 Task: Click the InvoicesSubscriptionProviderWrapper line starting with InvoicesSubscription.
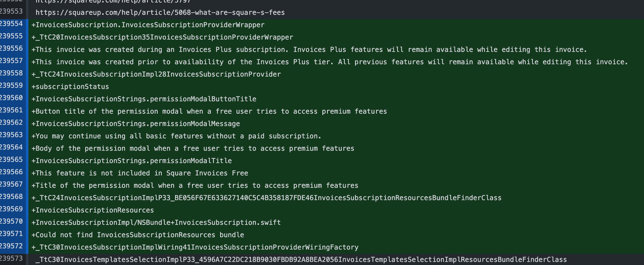pyautogui.click(x=148, y=25)
